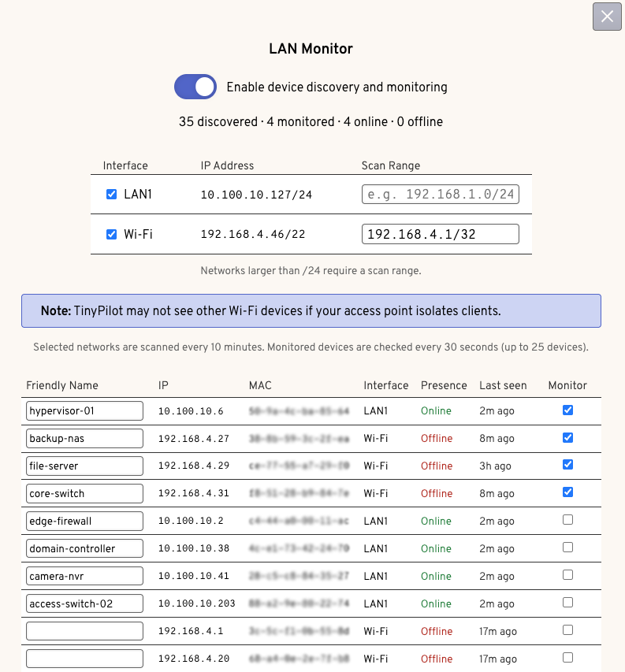Click IP address 192.168.4.27
Image resolution: width=625 pixels, height=672 pixels.
(x=194, y=439)
